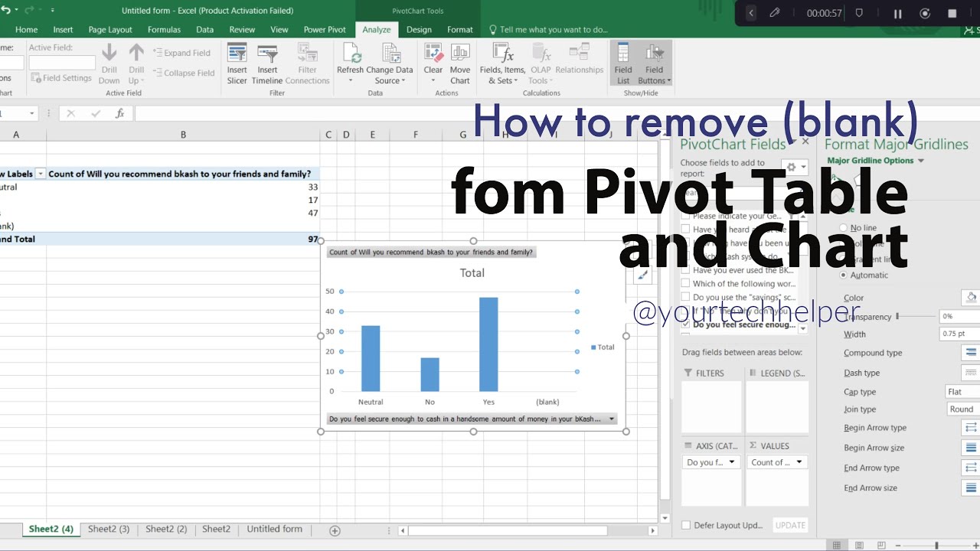Click the recorder marker shield icon
The width and height of the screenshot is (980, 551).
click(x=859, y=13)
